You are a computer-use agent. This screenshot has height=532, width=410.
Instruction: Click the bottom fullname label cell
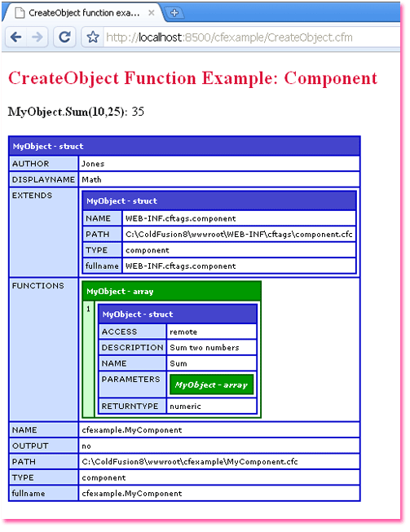pos(44,493)
